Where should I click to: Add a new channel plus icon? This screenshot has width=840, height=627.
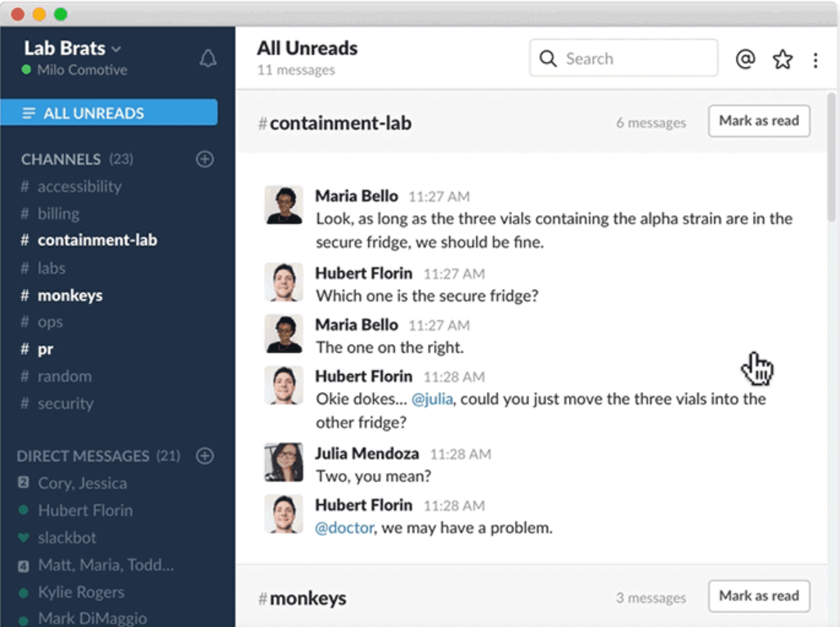tap(204, 159)
